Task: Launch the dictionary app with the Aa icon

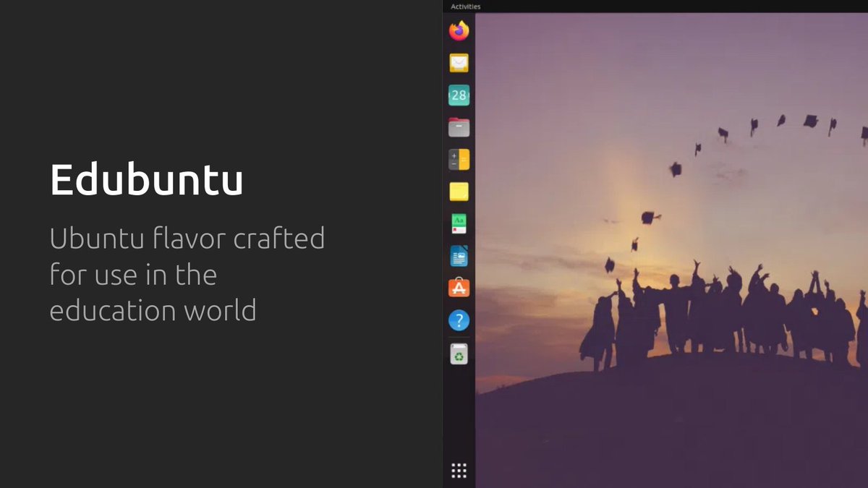Action: (459, 223)
